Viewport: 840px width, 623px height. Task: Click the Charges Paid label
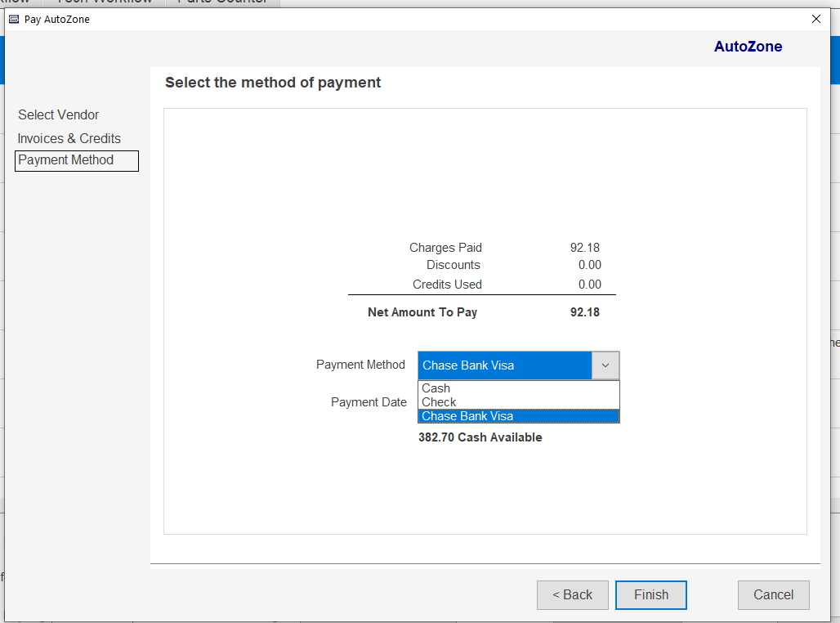pos(445,248)
